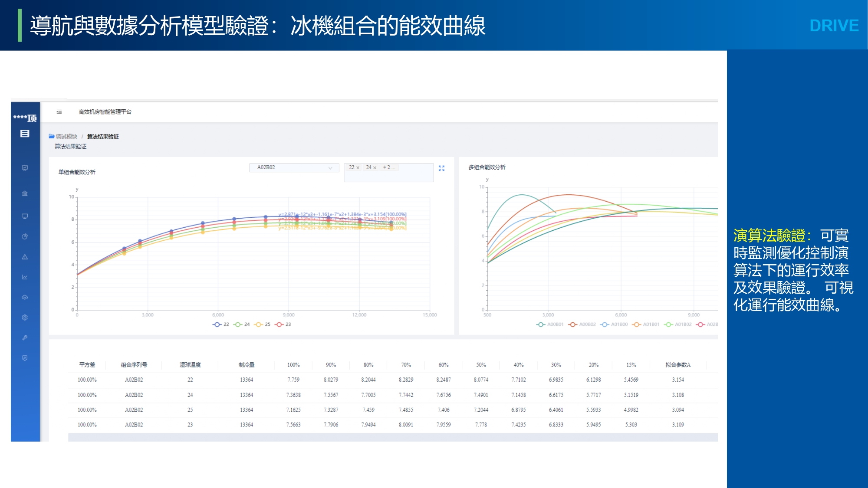Toggle series 24 in chart legend

(242, 324)
